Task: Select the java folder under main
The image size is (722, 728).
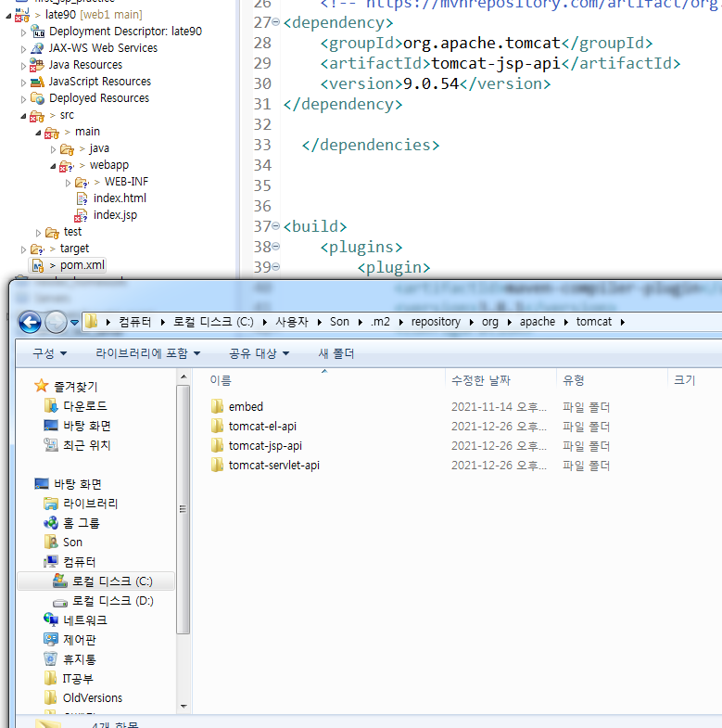Action: pos(99,148)
